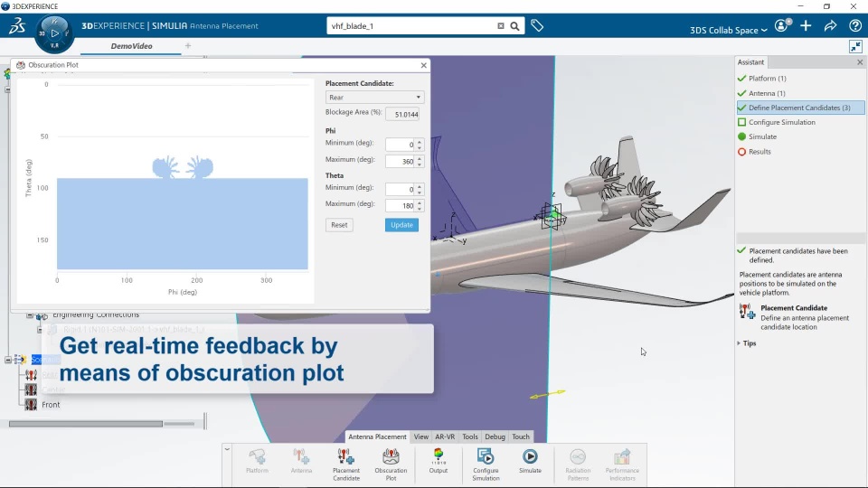Screen dimensions: 868x488
Task: Select Simulate assistant step
Action: click(761, 136)
